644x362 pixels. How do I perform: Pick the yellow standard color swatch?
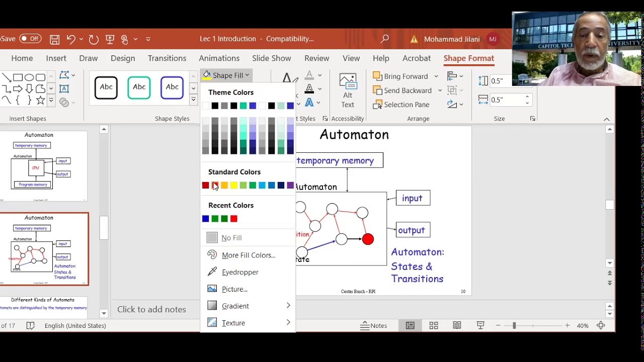(234, 186)
